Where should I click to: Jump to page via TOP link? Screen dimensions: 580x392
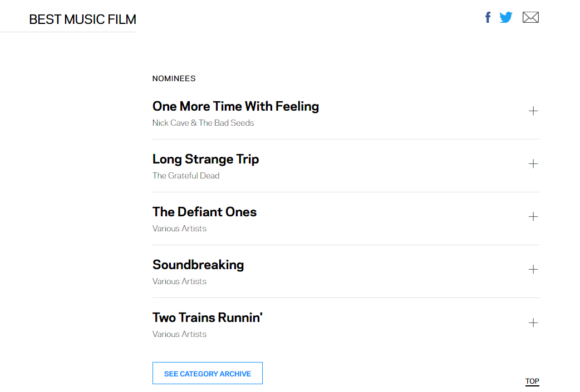click(532, 381)
